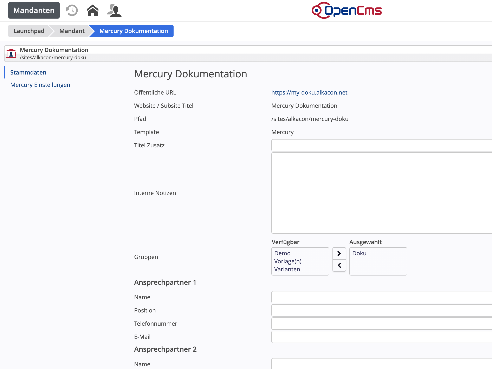Select Demo in the available groups list

(x=282, y=253)
